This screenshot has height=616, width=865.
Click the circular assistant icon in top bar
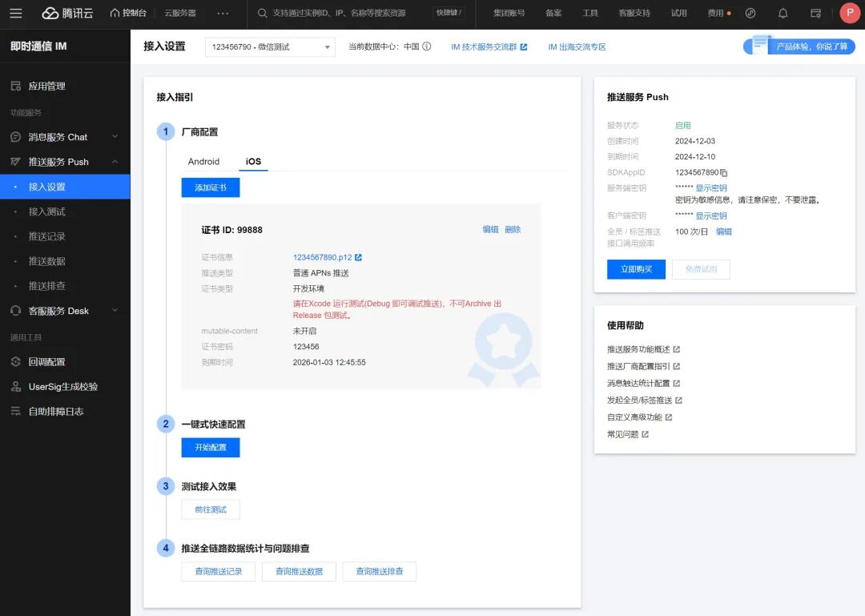[x=750, y=14]
